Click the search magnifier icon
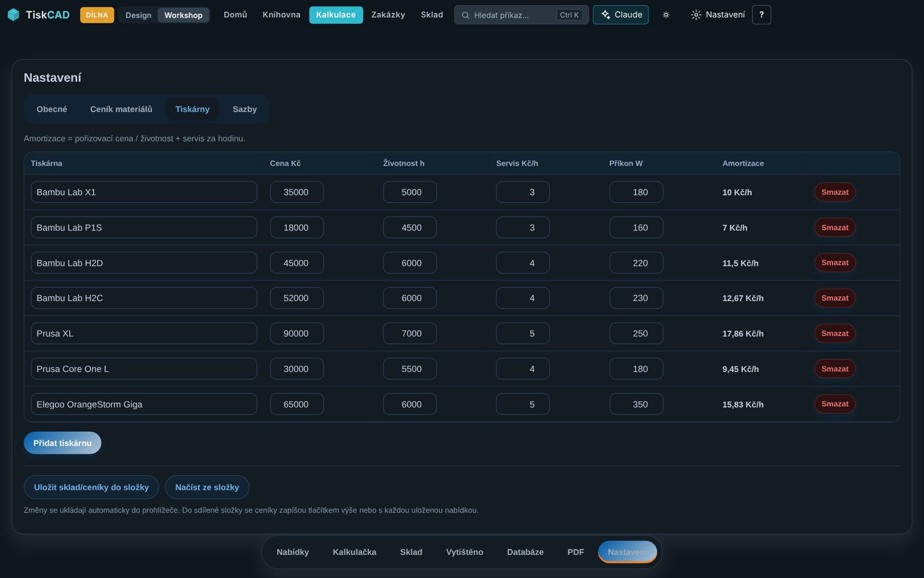Screen dimensions: 924x578 465,15
